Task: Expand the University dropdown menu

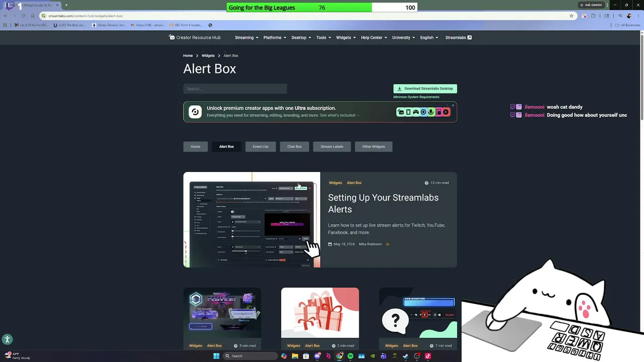Action: 404,37
